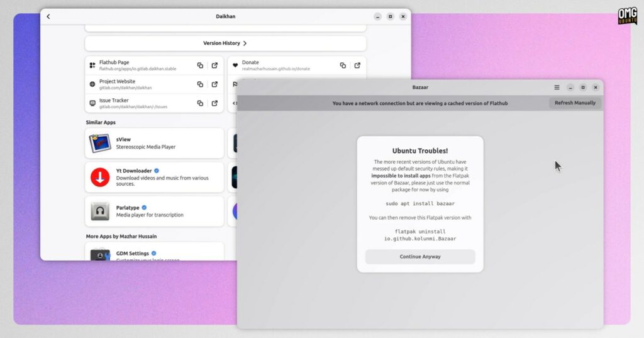This screenshot has width=644, height=338.
Task: Click the Ubuntu Troubles! heading
Action: [x=420, y=151]
